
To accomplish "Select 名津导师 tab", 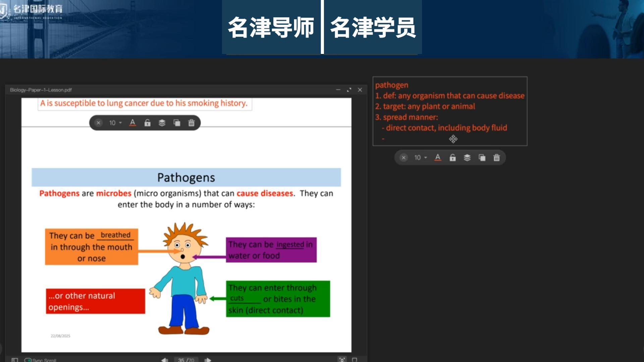I will point(271,27).
